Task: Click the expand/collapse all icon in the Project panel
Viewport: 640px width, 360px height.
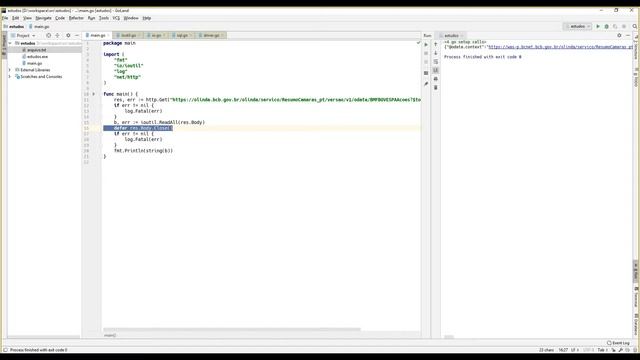Action: click(57, 36)
